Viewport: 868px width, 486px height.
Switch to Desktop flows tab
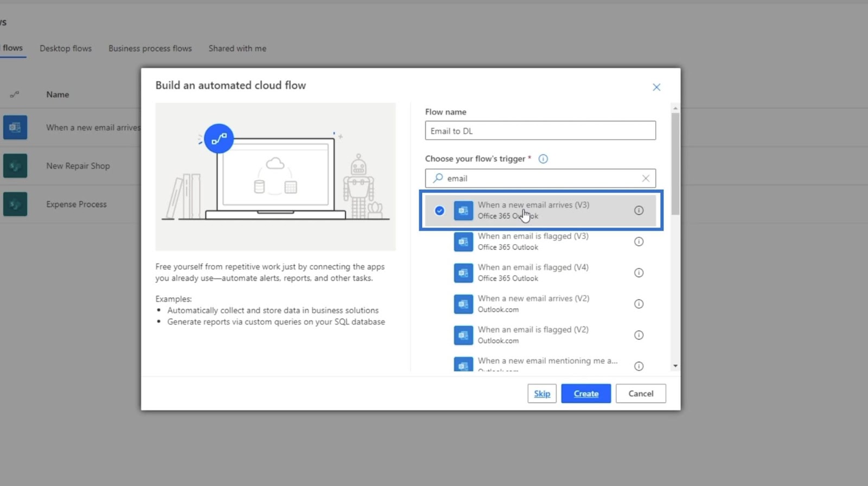click(66, 48)
